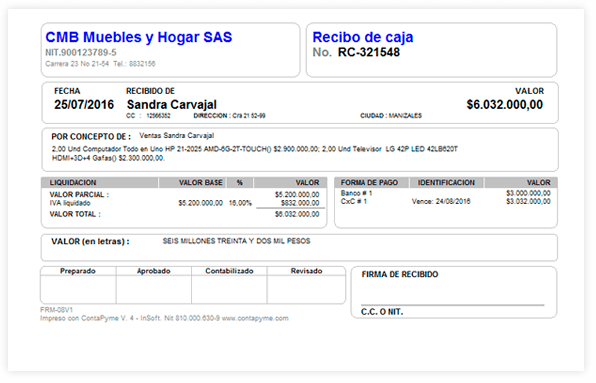Click the IVA liquidado row label
This screenshot has height=383, width=596.
pyautogui.click(x=70, y=203)
